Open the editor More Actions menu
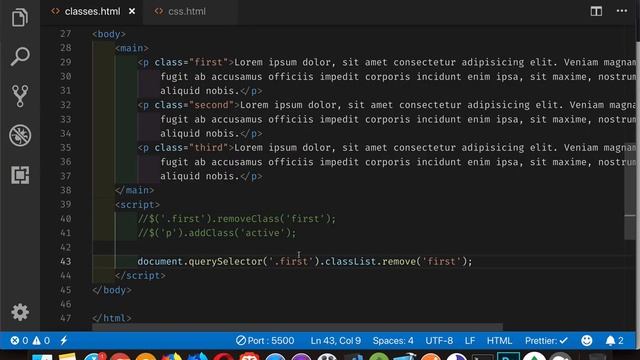The height and width of the screenshot is (360, 640). (621, 11)
